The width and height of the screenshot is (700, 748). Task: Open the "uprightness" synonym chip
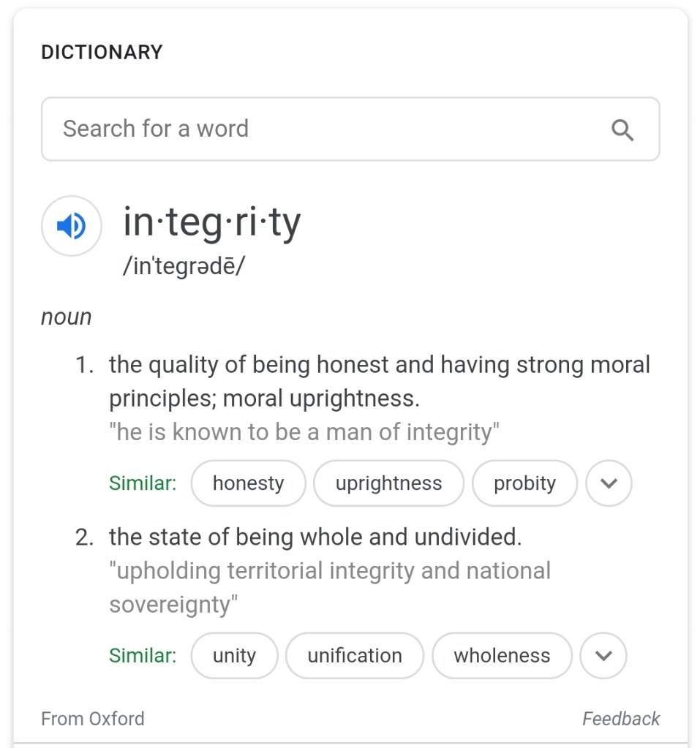[388, 483]
